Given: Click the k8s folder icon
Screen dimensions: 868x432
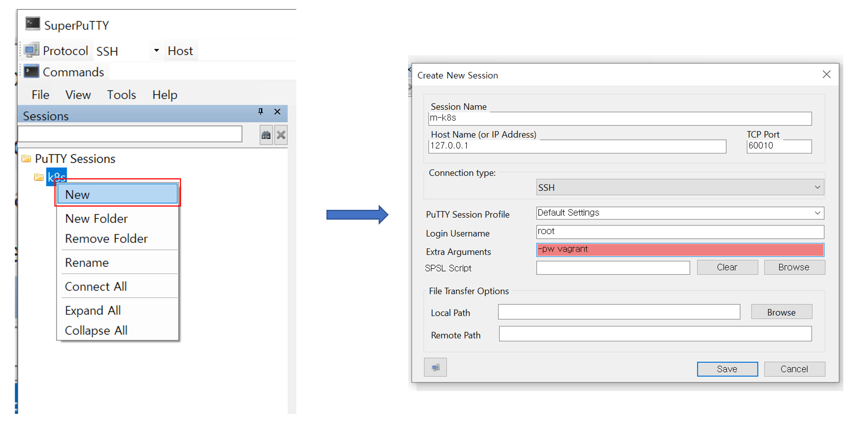Looking at the screenshot, I should (38, 177).
